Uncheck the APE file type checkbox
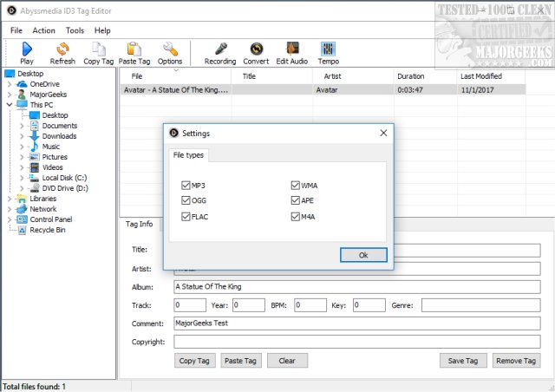 pos(295,200)
